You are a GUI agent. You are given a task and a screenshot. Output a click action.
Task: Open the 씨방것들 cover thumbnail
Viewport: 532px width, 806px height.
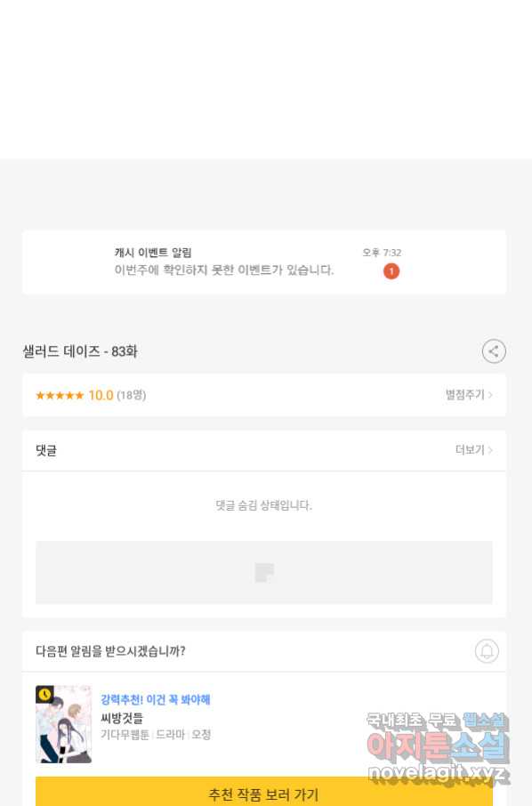point(64,724)
